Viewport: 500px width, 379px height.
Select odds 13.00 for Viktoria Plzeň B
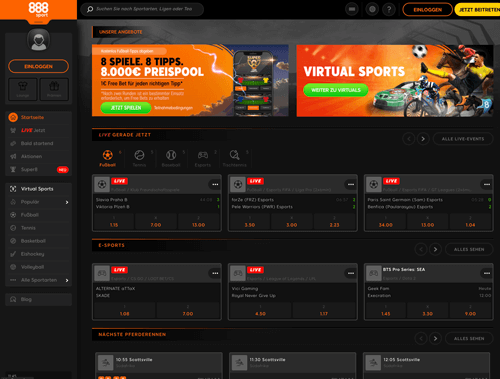point(199,222)
